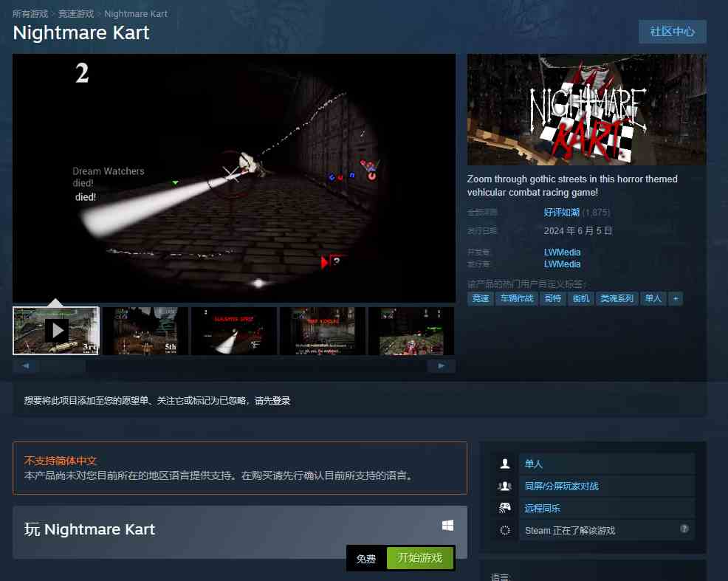Select the 竞速 tag
Viewport: 728px width, 581px height.
(481, 298)
